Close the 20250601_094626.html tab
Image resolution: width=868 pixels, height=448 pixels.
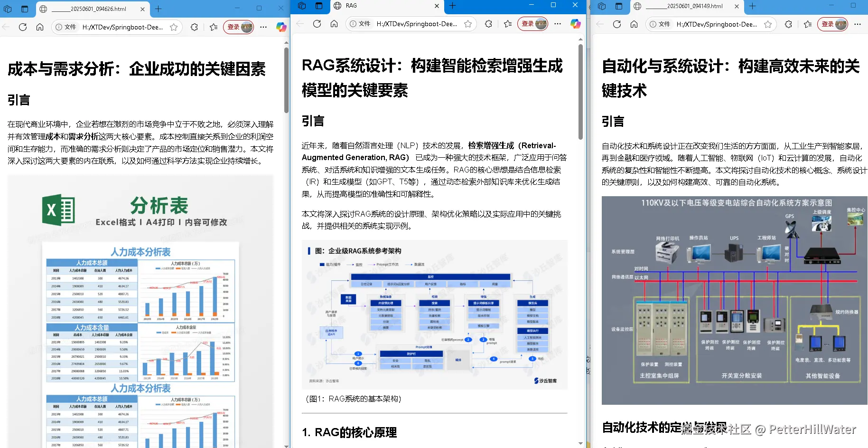pos(142,9)
